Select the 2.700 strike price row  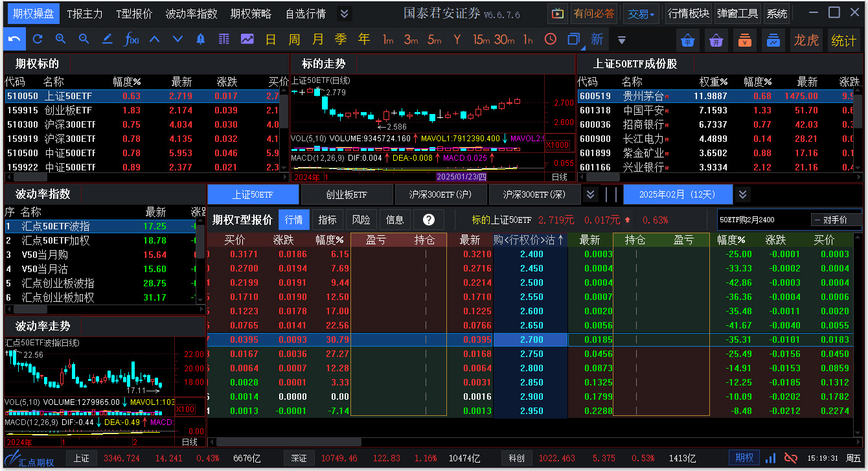pos(530,339)
